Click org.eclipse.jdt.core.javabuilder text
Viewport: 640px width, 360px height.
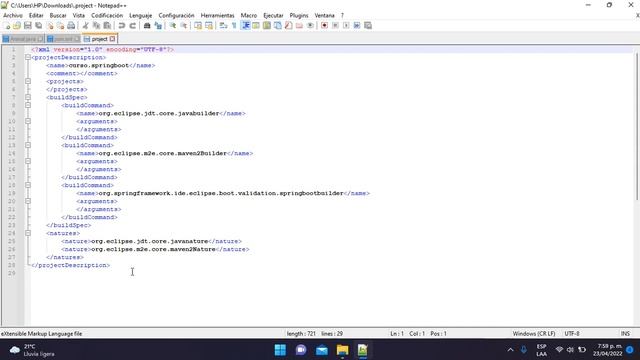pos(159,113)
